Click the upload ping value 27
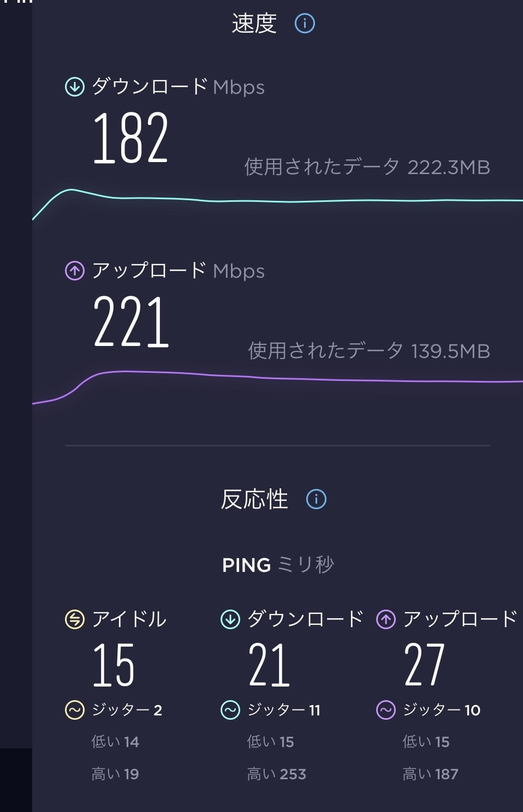The height and width of the screenshot is (812, 523). click(425, 665)
